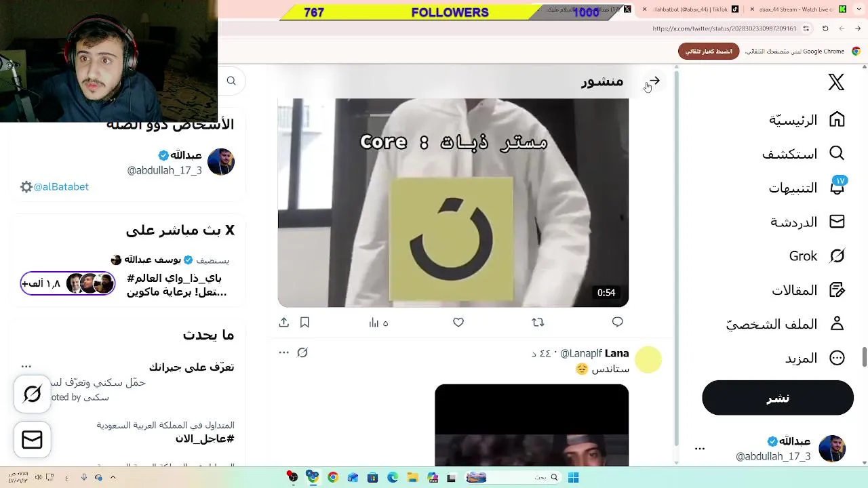
Task: Click the tab search chevron
Action: click(859, 9)
